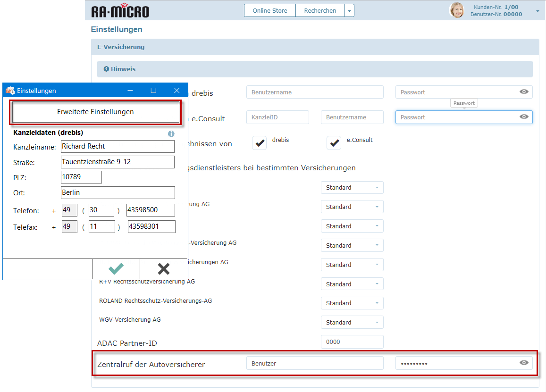Click the Einstellungen dialog title bar icon

[10, 91]
